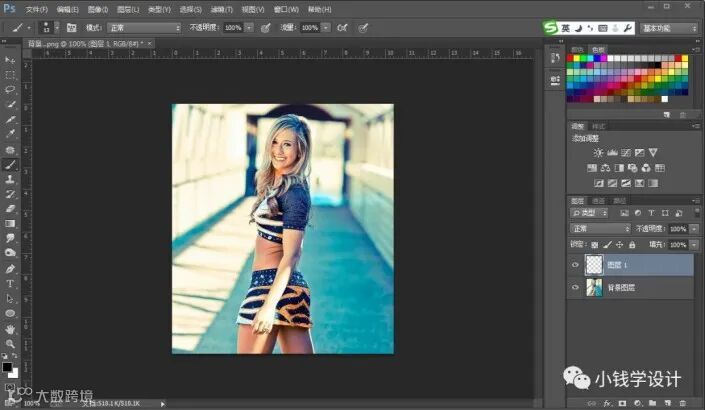
Task: Switch to 调整 adjustments tab
Action: (577, 126)
